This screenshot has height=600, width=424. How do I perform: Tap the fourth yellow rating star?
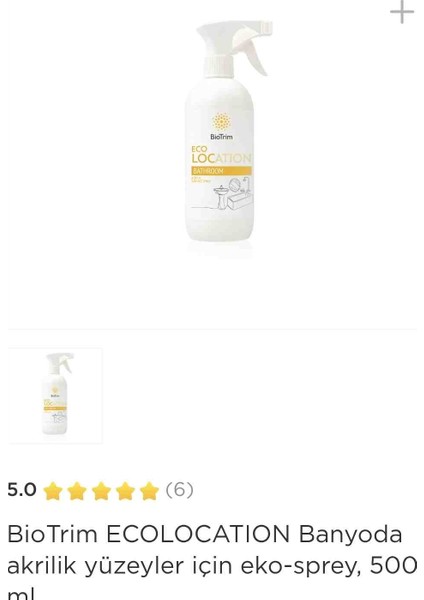pos(125,491)
